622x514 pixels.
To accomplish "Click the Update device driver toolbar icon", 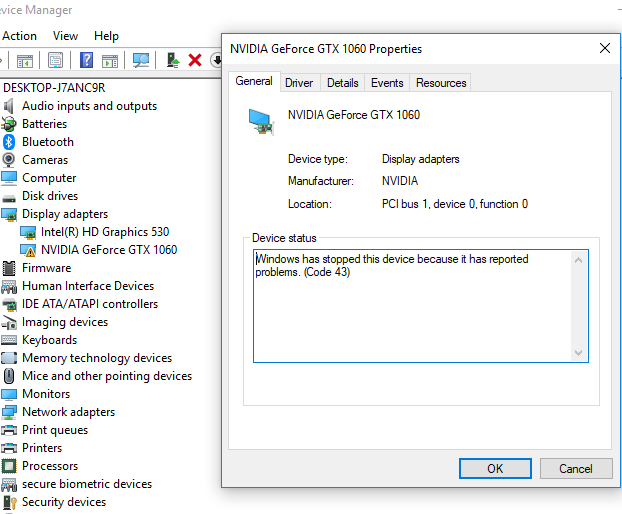I will pos(173,60).
